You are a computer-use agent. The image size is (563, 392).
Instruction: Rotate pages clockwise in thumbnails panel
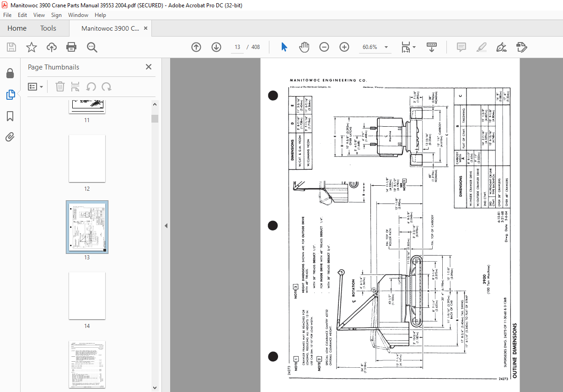pos(107,86)
